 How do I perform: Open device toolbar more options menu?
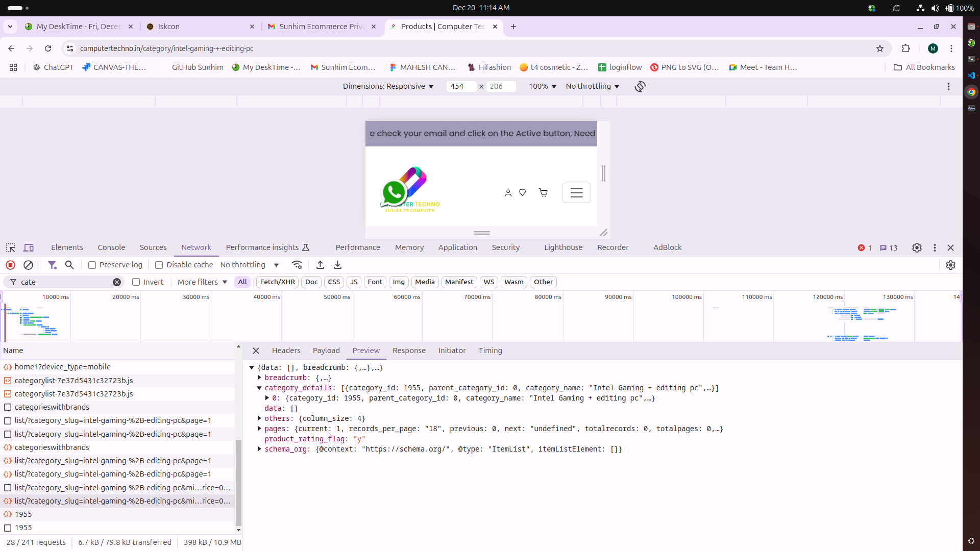point(948,87)
